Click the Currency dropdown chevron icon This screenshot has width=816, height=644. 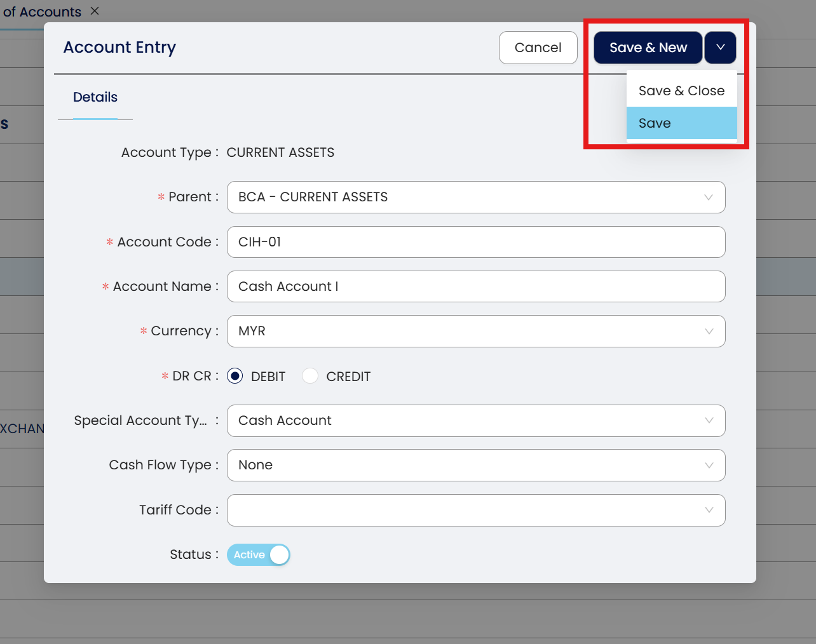point(709,331)
